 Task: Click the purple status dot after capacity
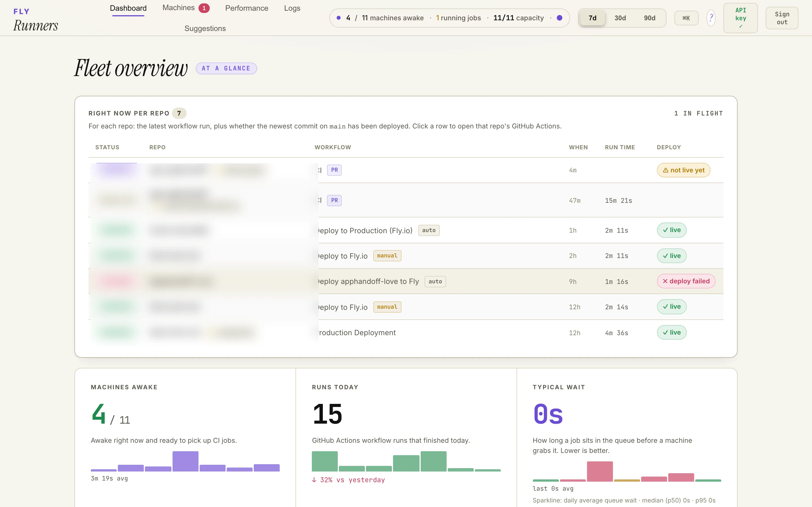click(559, 18)
